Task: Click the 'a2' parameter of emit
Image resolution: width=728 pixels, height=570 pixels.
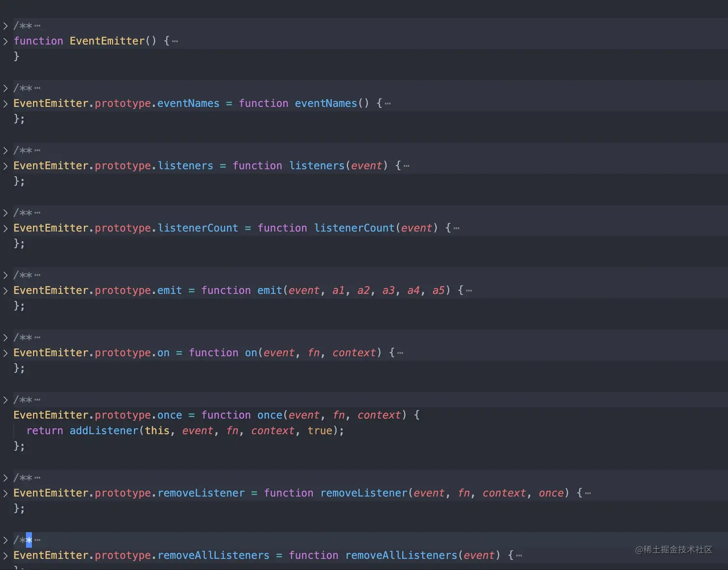Action: 364,291
